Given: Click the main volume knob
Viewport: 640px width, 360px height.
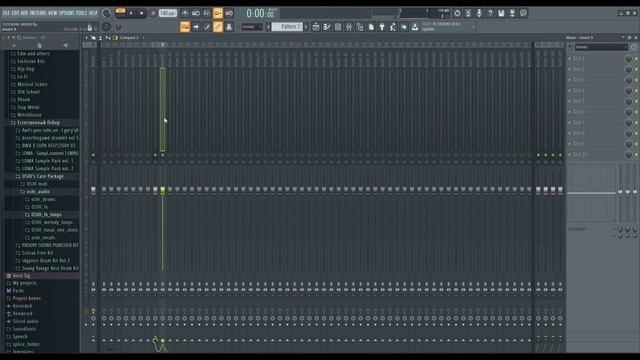Looking at the screenshot, I should (107, 13).
